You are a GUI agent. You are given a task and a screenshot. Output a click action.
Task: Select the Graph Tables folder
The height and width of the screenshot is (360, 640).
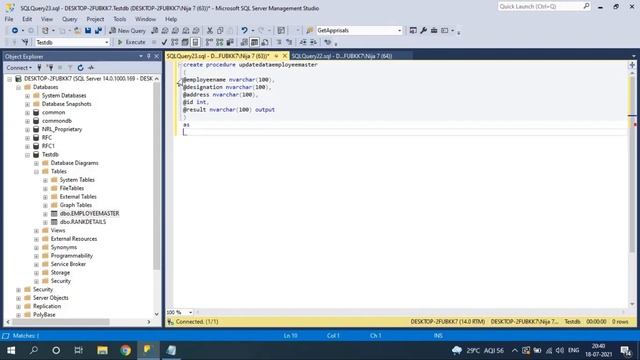pyautogui.click(x=76, y=205)
